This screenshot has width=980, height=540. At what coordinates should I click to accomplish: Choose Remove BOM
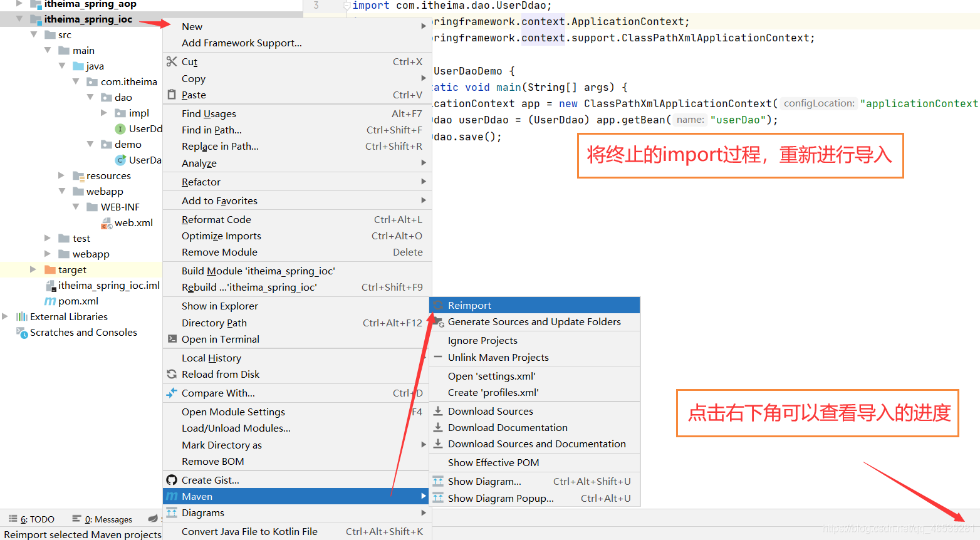coord(296,461)
